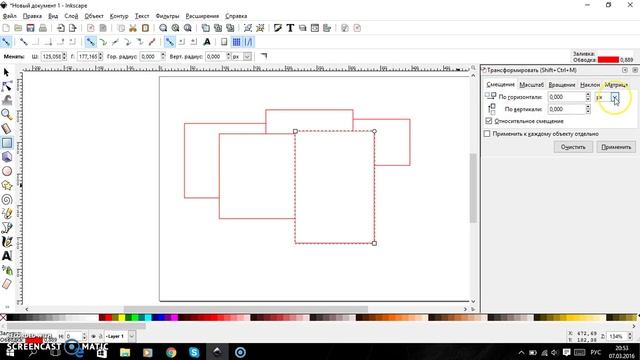The width and height of the screenshot is (640, 360).
Task: Click the Open file folder icon
Action: [x=18, y=28]
